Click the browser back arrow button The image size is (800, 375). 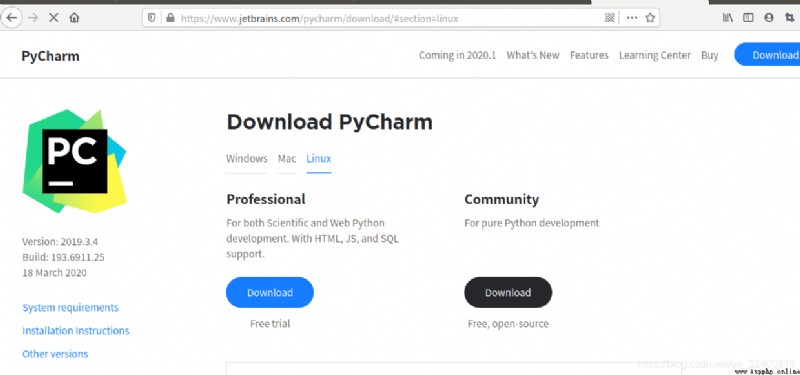coord(11,18)
